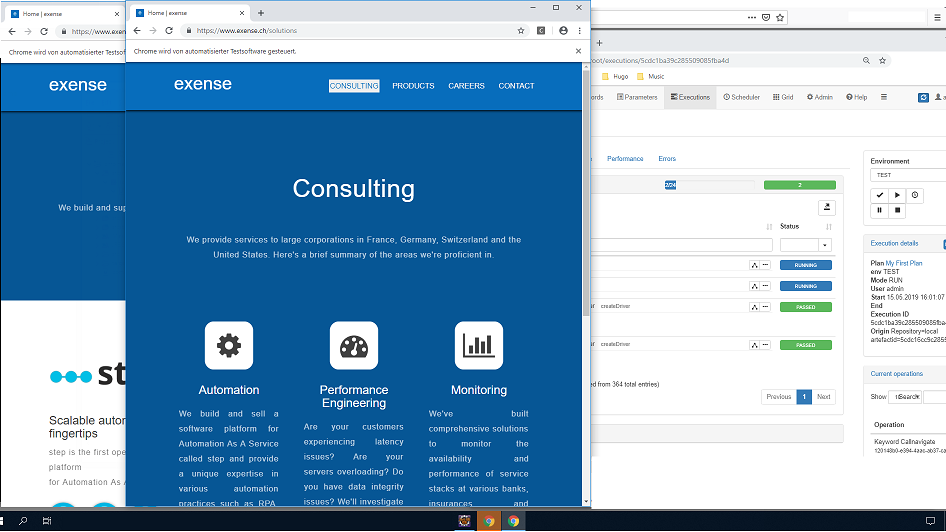The image size is (946, 532).
Task: Expand the Execution details panel header
Action: [x=894, y=244]
